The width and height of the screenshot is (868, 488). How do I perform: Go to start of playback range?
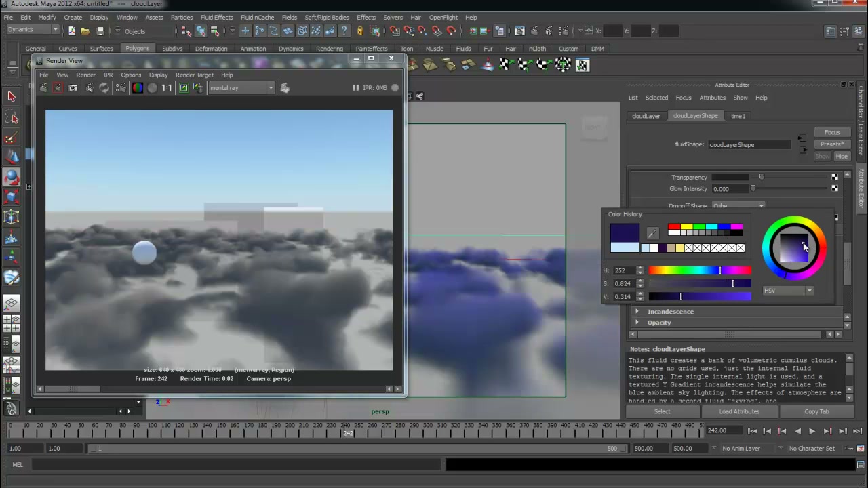point(752,431)
